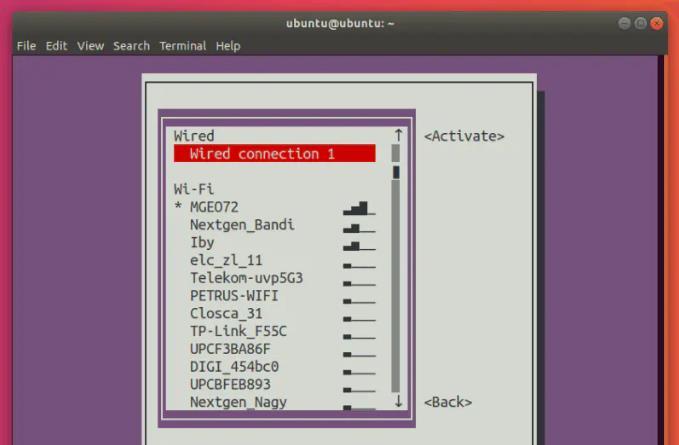Select Wired connection 1 entry
This screenshot has height=445, width=679.
tap(275, 154)
